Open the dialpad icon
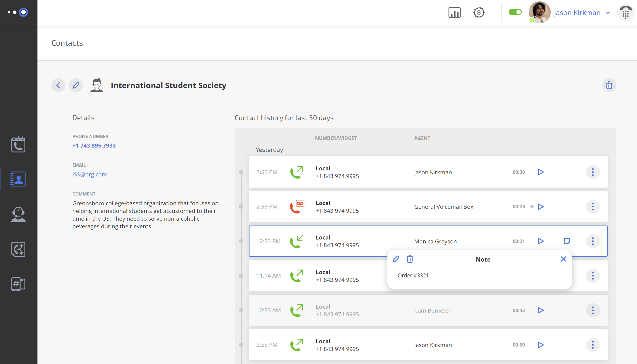Image resolution: width=637 pixels, height=364 pixels. [x=626, y=13]
